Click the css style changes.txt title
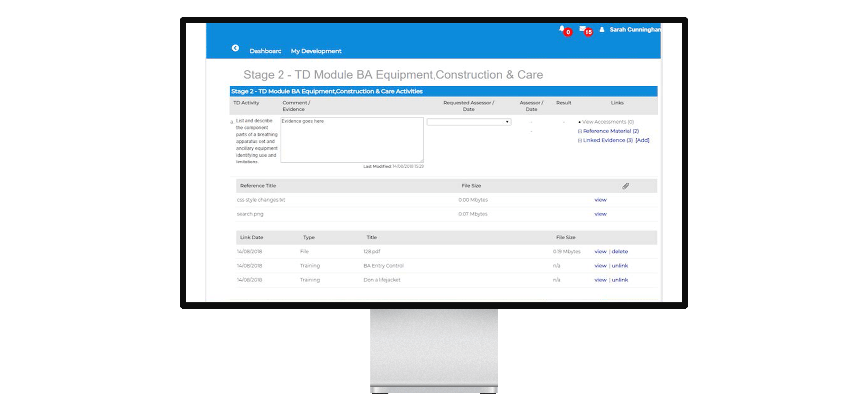This screenshot has width=868, height=411. (x=261, y=200)
